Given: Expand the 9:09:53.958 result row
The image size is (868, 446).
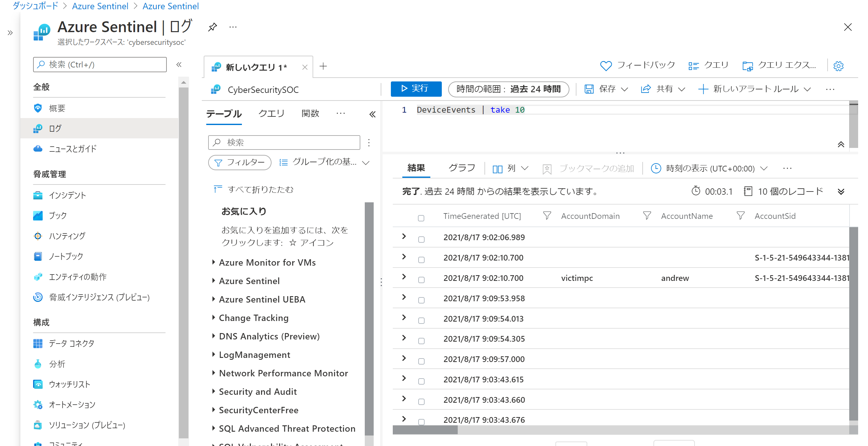Looking at the screenshot, I should [404, 297].
